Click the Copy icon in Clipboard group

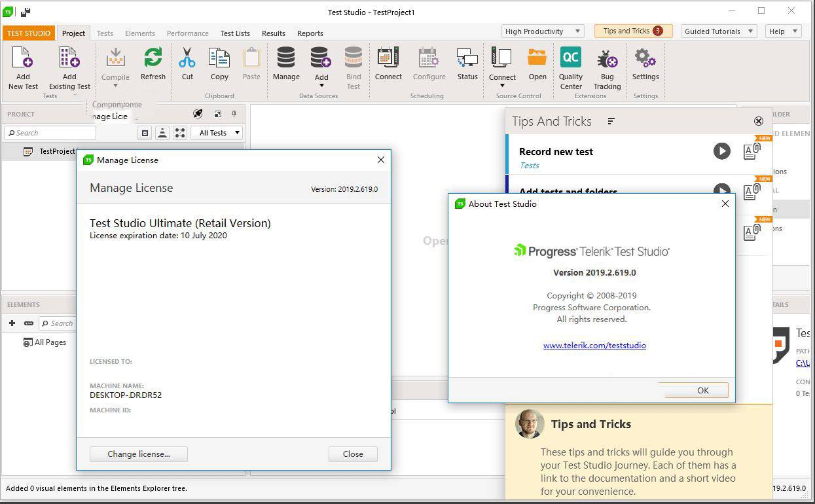[219, 58]
